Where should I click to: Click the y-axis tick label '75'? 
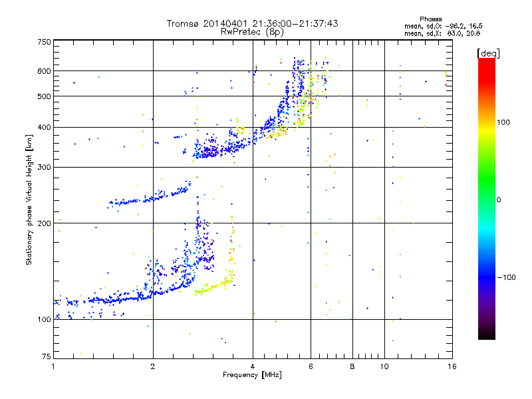click(47, 356)
